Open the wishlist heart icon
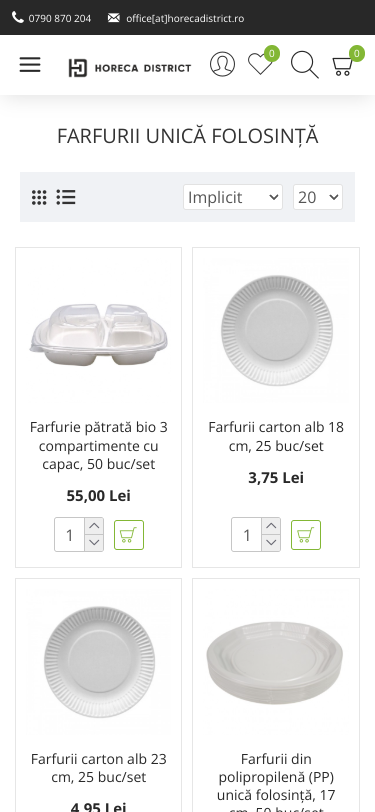The image size is (375, 812). (x=261, y=65)
